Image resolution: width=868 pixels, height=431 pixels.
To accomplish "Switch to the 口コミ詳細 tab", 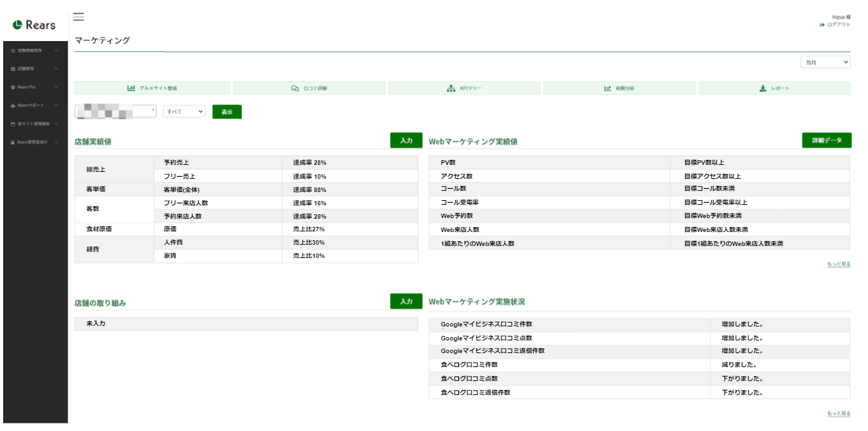I will click(309, 88).
